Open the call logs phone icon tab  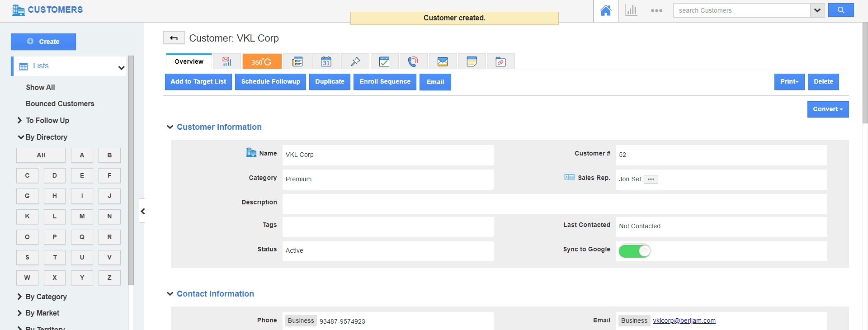pos(413,61)
